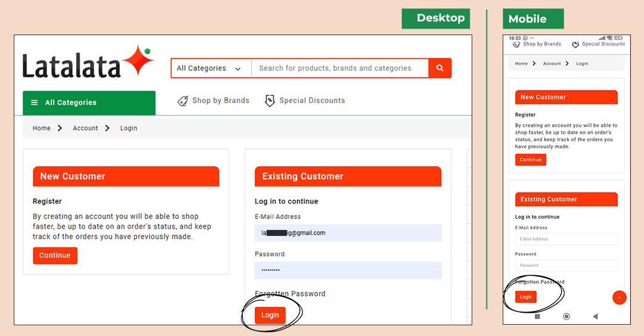644x336 pixels.
Task: Click the mobile scroll-to-top round button
Action: pos(620,297)
